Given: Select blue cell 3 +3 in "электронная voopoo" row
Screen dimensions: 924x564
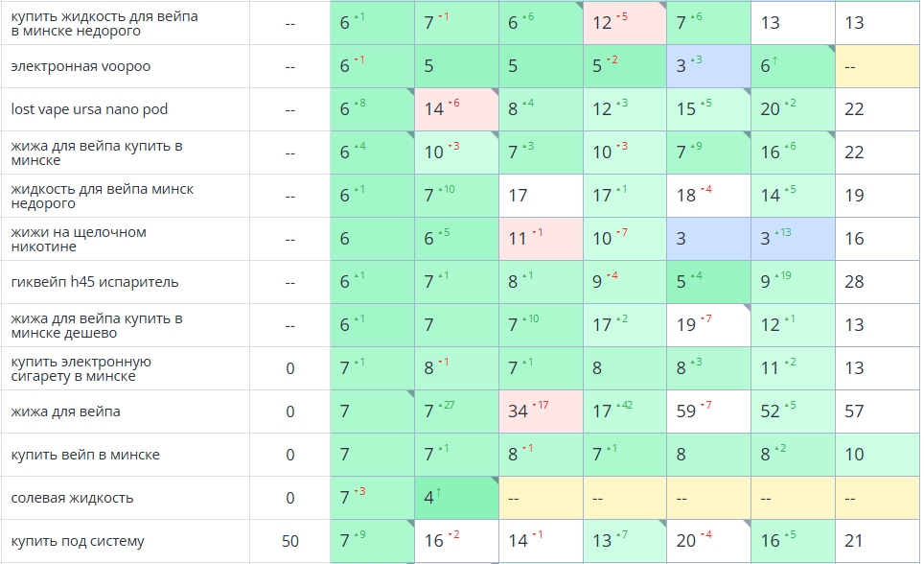Looking at the screenshot, I should coord(708,66).
